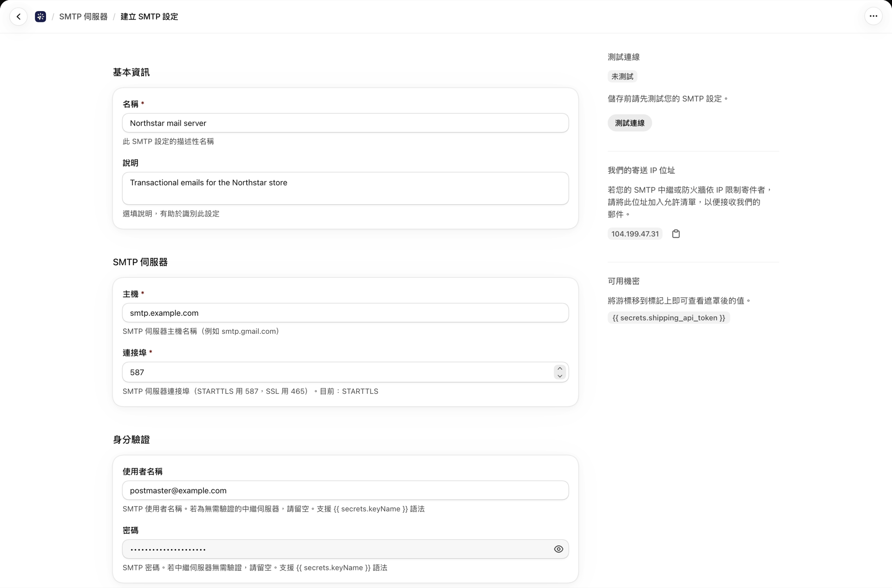Click the 建立 SMTP 設定 breadcrumb title

pyautogui.click(x=149, y=17)
